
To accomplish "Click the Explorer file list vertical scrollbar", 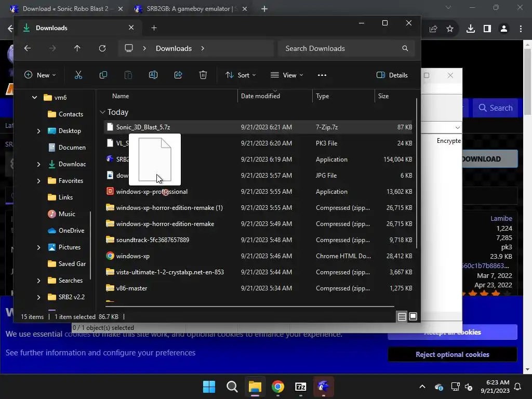I will 417,173.
